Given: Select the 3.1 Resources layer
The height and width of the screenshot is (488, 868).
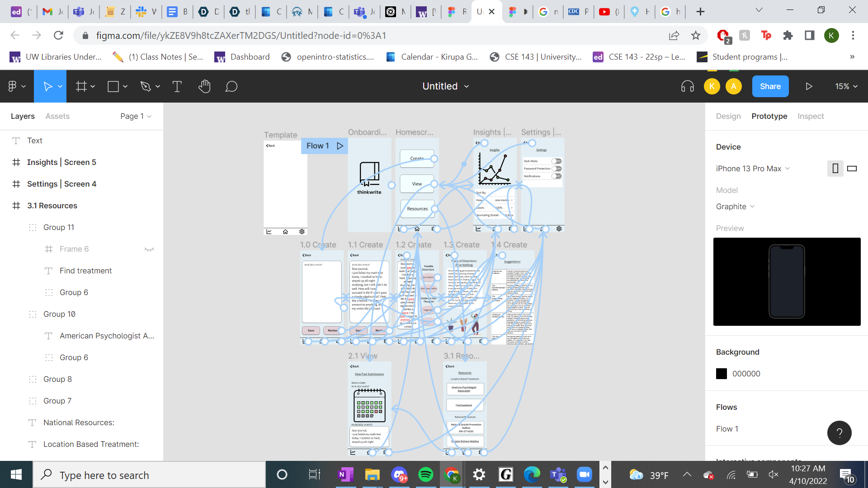Looking at the screenshot, I should (x=52, y=206).
